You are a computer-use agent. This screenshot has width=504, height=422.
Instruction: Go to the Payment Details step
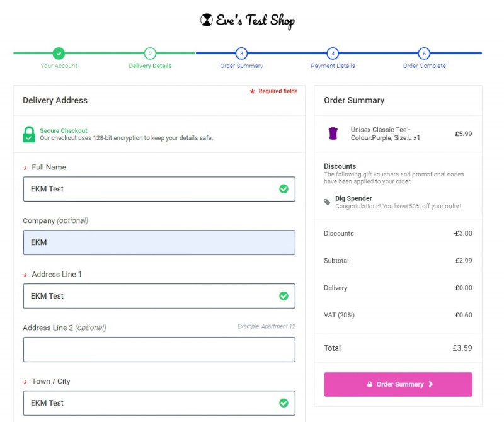point(333,55)
